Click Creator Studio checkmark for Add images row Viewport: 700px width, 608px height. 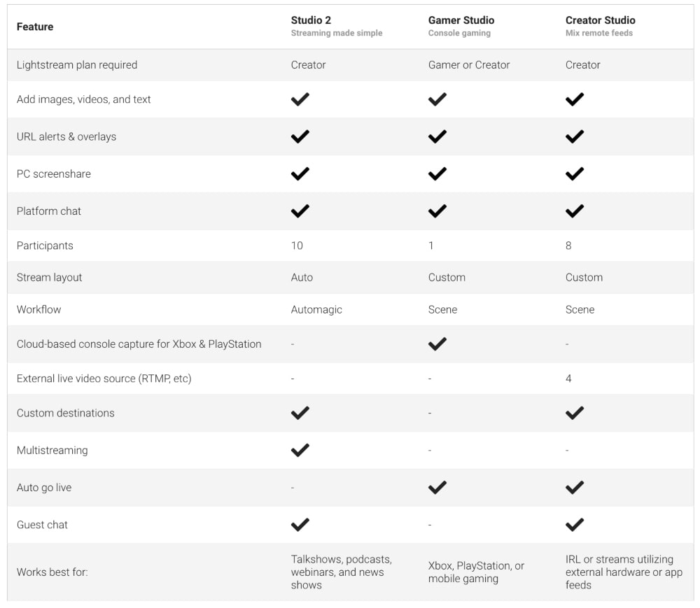574,99
